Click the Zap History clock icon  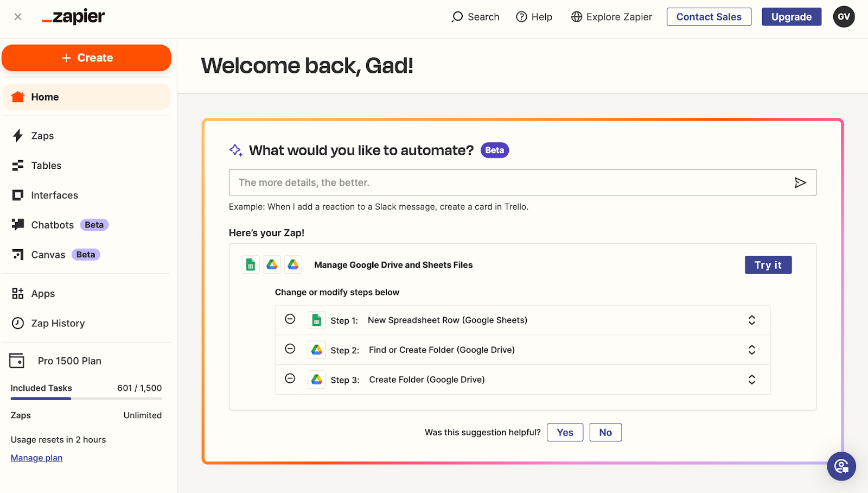18,323
